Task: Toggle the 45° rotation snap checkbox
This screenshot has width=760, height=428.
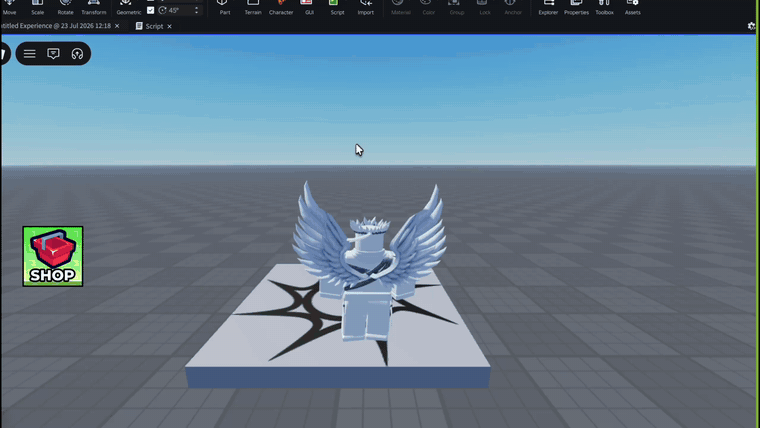Action: coord(151,10)
